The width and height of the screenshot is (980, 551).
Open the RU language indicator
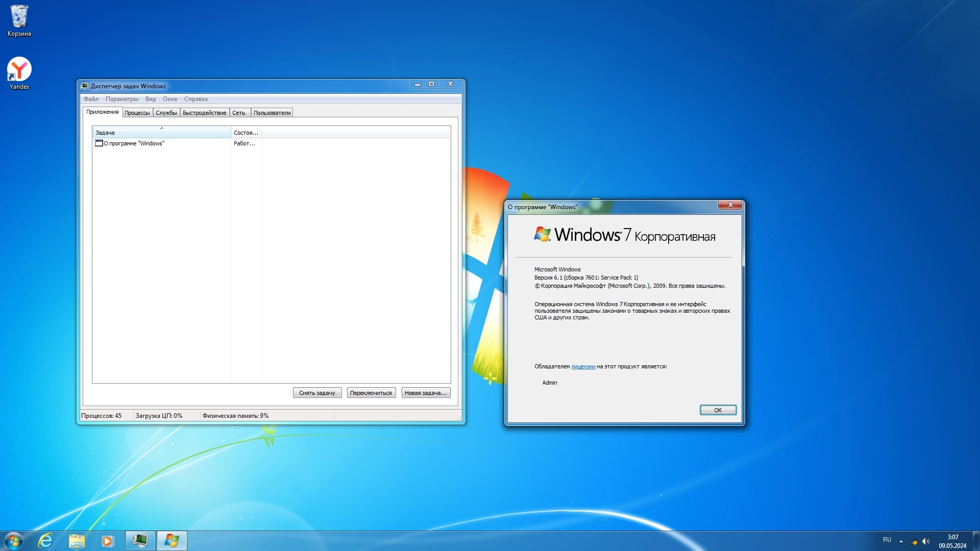click(x=887, y=540)
